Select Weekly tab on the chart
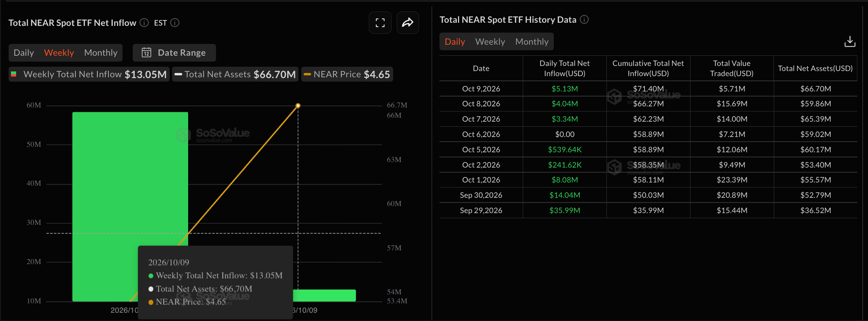The image size is (868, 321). click(x=59, y=53)
